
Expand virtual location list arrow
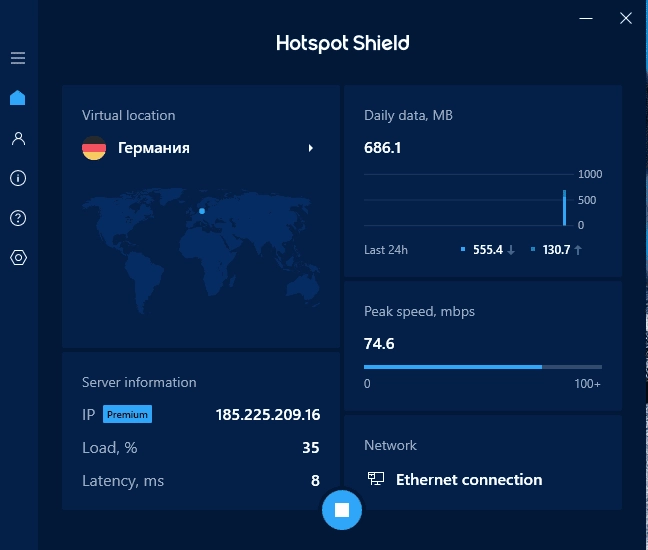310,148
